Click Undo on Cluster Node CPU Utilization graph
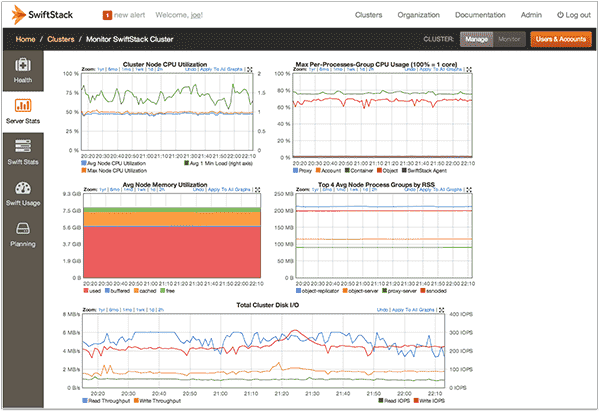600x412 pixels. click(191, 69)
